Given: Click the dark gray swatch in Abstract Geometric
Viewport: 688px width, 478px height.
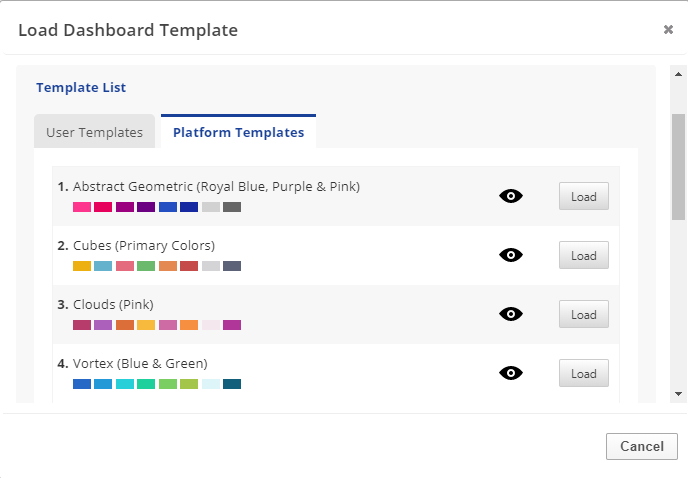Looking at the screenshot, I should tap(232, 207).
